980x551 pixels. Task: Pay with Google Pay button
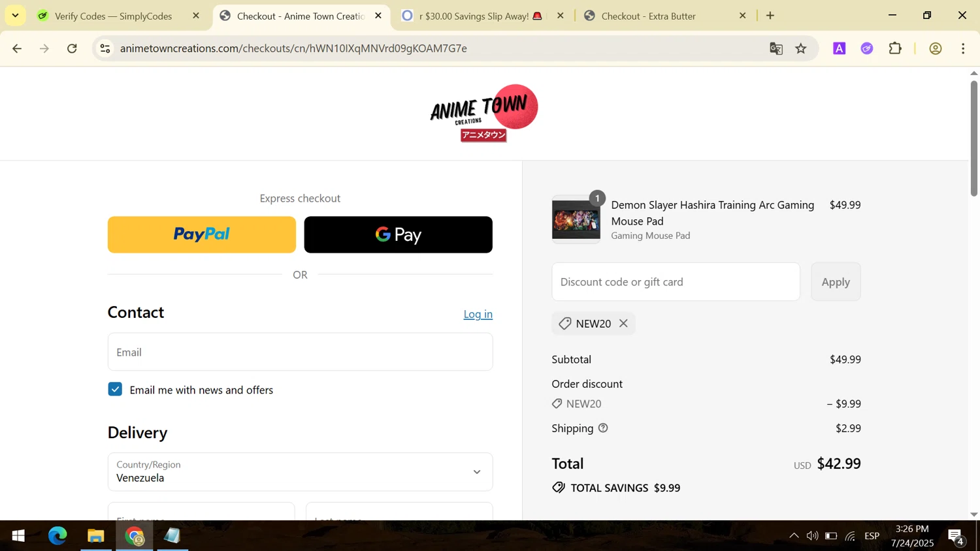pos(399,234)
